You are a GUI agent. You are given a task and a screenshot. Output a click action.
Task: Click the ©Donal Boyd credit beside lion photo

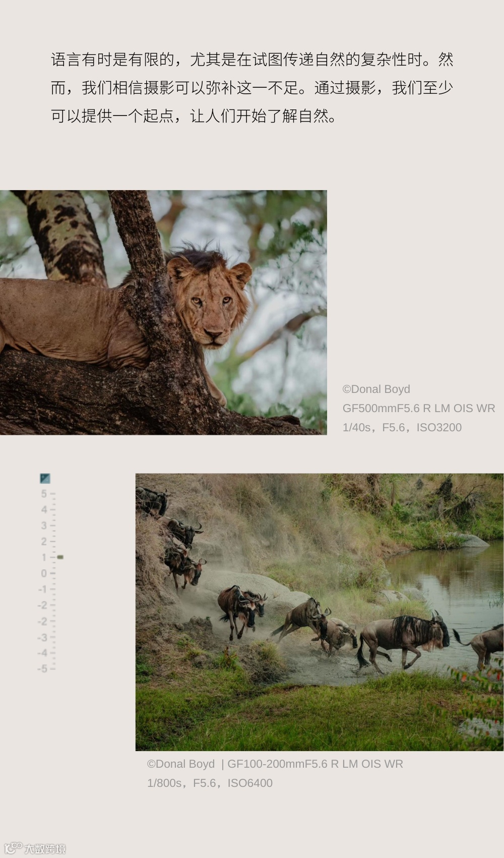[x=376, y=389]
